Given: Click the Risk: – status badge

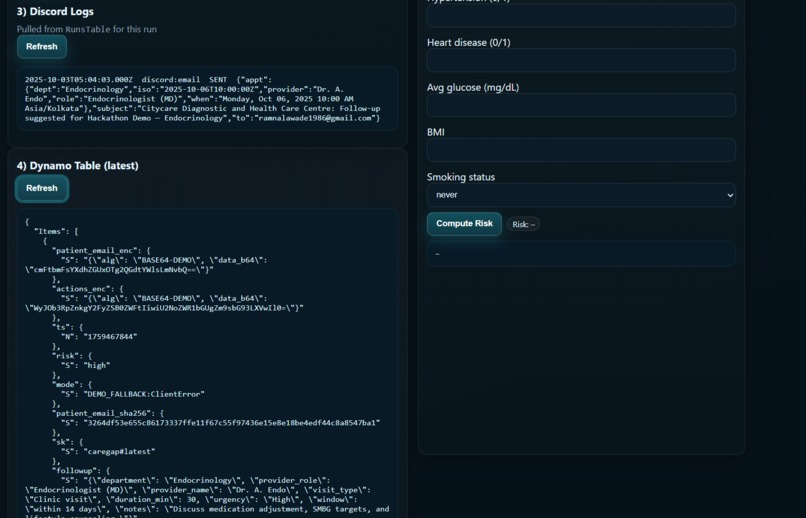Looking at the screenshot, I should pyautogui.click(x=523, y=224).
